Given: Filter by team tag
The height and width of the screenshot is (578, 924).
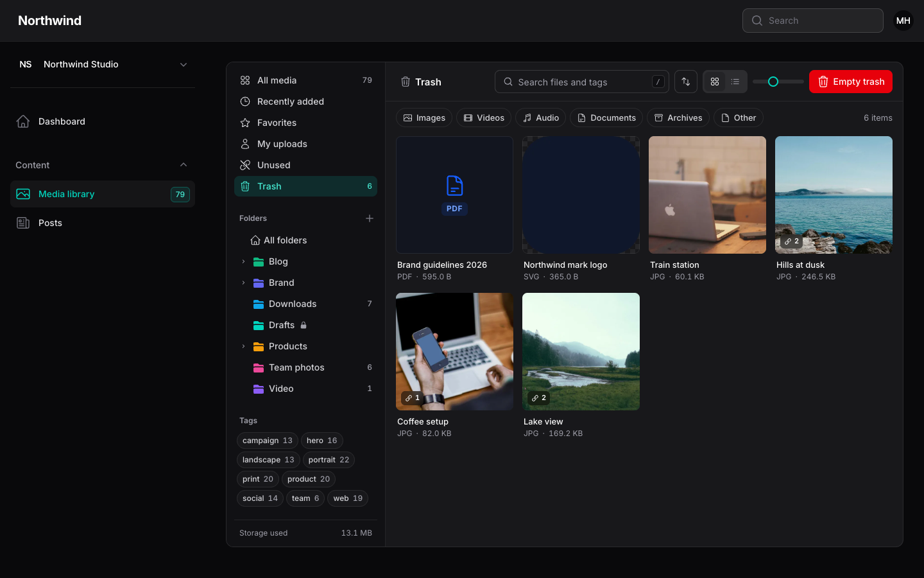Looking at the screenshot, I should [x=305, y=498].
